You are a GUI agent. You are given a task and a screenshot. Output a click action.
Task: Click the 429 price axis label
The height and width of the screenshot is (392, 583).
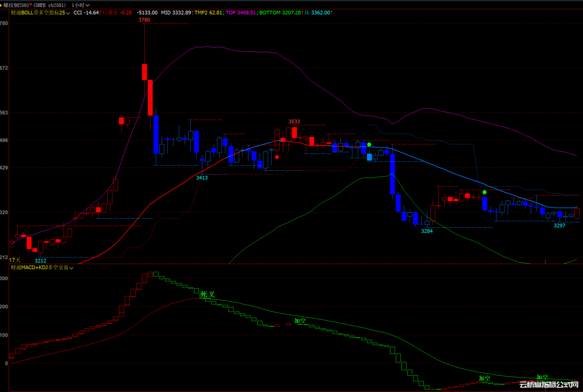[x=4, y=168]
